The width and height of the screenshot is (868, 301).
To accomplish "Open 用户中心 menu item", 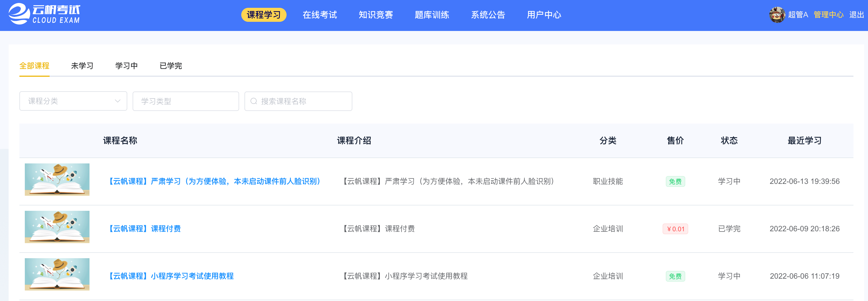I will (x=544, y=15).
